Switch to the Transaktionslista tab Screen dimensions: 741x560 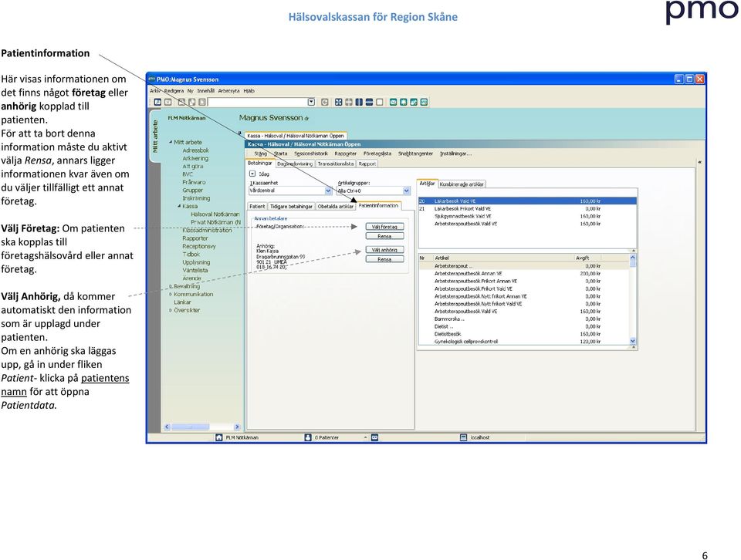(x=336, y=164)
